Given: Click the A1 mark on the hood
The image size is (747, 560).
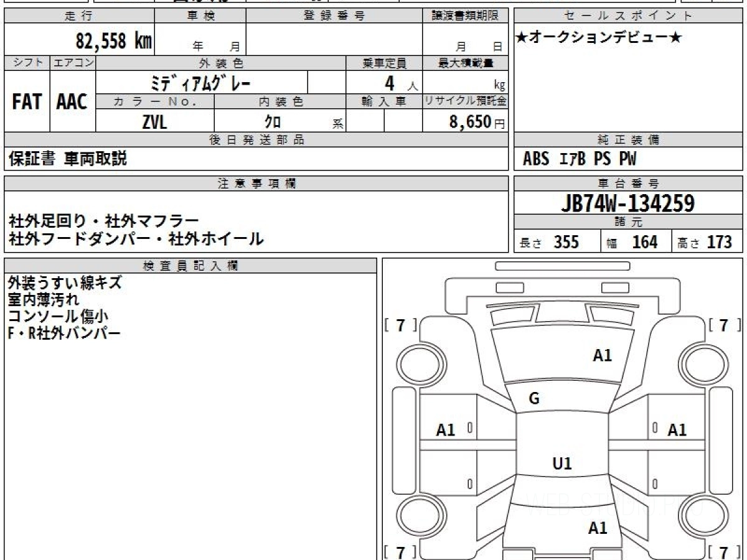Looking at the screenshot, I should (602, 356).
